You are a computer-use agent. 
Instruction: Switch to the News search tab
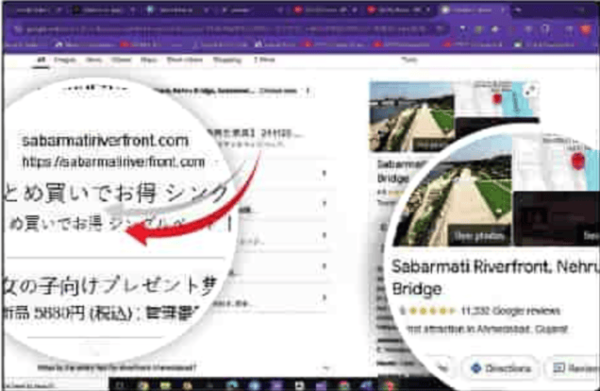pos(93,60)
